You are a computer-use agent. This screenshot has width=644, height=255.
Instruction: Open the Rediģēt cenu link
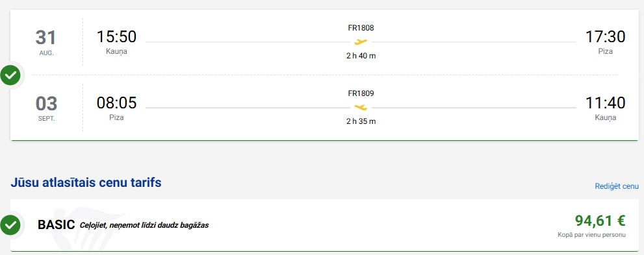coord(617,186)
